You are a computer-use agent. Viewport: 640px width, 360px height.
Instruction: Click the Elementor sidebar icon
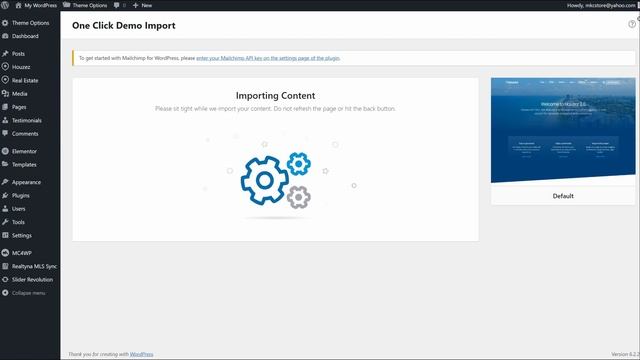[x=5, y=151]
